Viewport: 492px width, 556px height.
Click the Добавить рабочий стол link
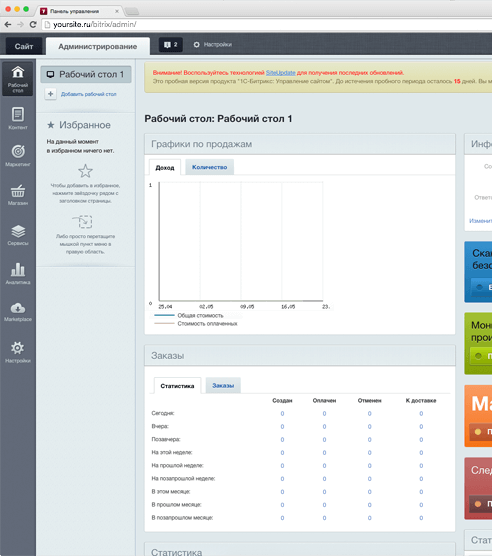(x=89, y=94)
